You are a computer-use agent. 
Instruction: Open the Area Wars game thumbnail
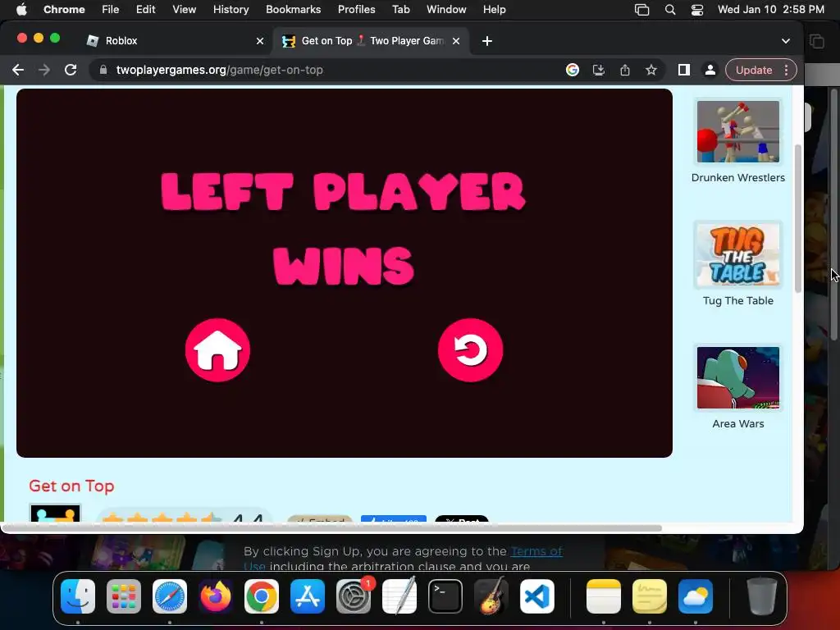(x=737, y=377)
